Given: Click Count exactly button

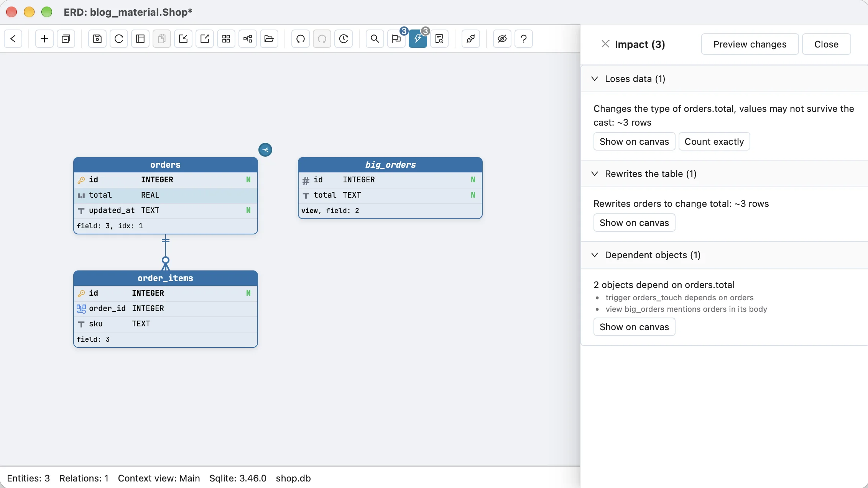Looking at the screenshot, I should (x=714, y=141).
